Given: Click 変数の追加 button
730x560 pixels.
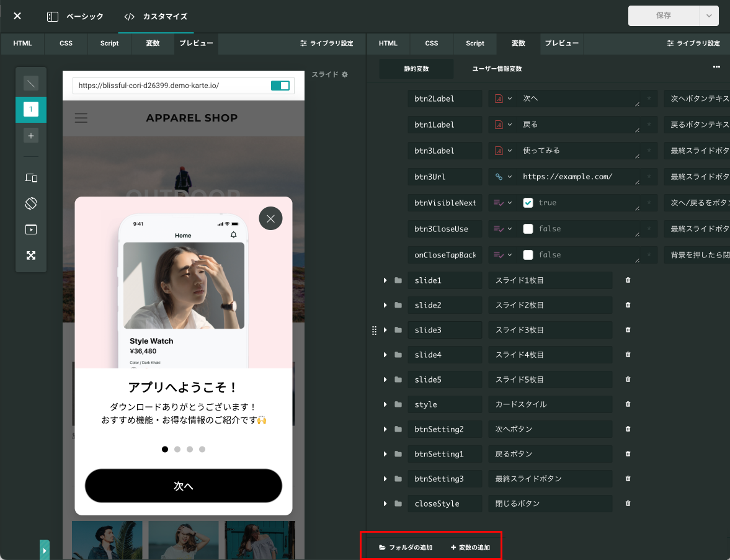Looking at the screenshot, I should pyautogui.click(x=470, y=548).
